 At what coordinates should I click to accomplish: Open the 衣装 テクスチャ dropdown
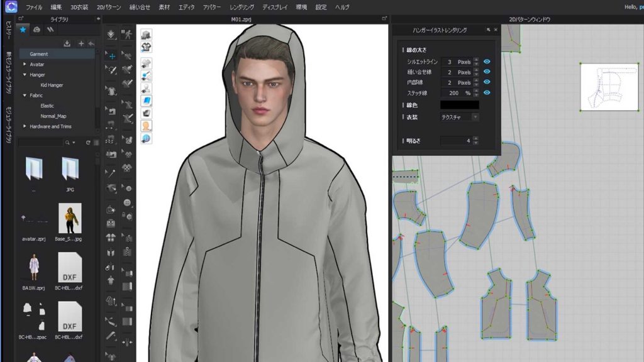click(x=460, y=117)
